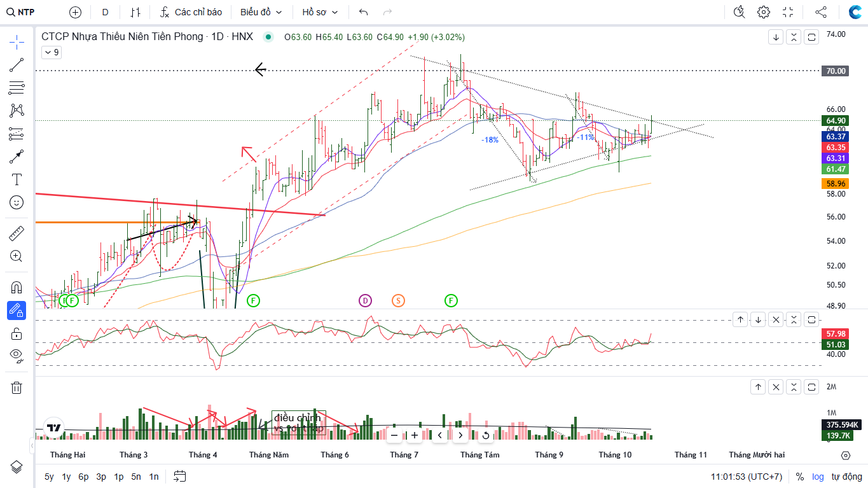868x488 pixels.
Task: Reset the chart view
Action: 486,435
